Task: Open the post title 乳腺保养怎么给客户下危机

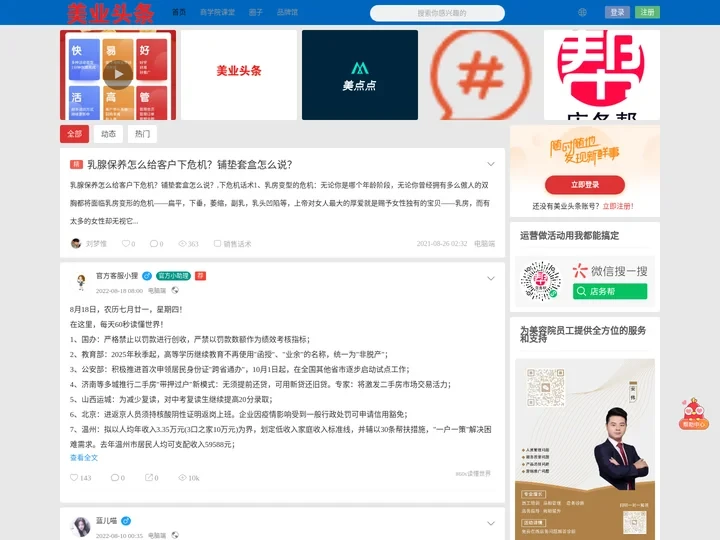Action: [190, 164]
